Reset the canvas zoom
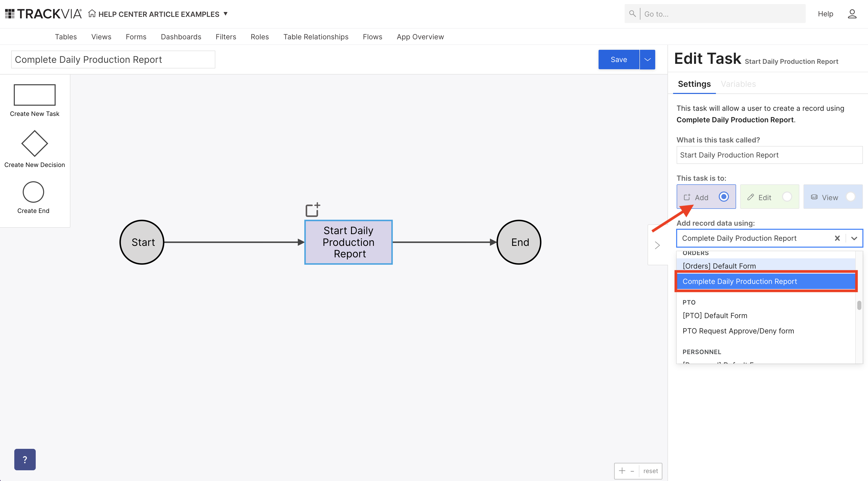The height and width of the screenshot is (481, 868). click(650, 471)
